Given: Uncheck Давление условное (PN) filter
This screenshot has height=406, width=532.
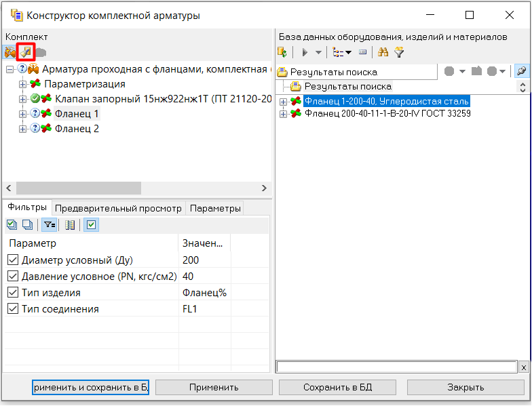Looking at the screenshot, I should (12, 277).
